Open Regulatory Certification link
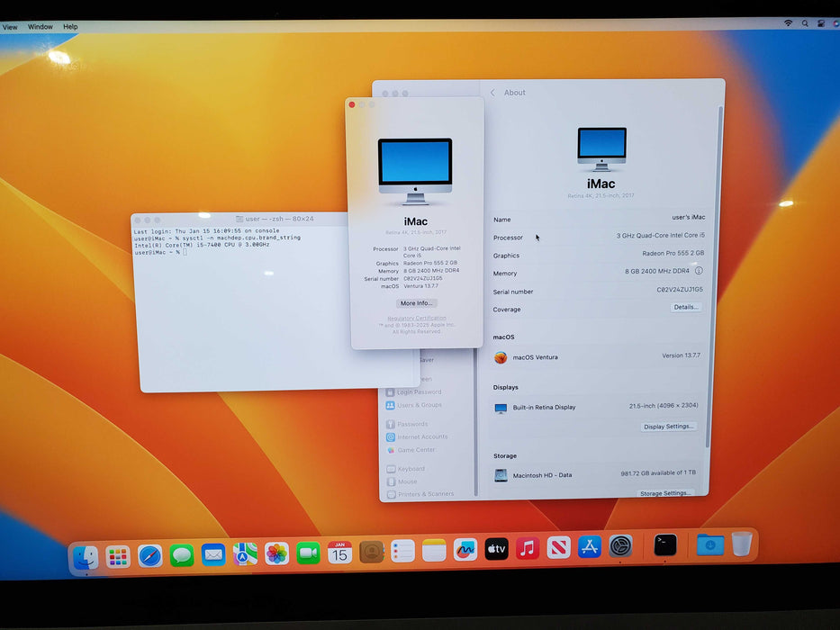840x630 pixels. click(x=416, y=319)
